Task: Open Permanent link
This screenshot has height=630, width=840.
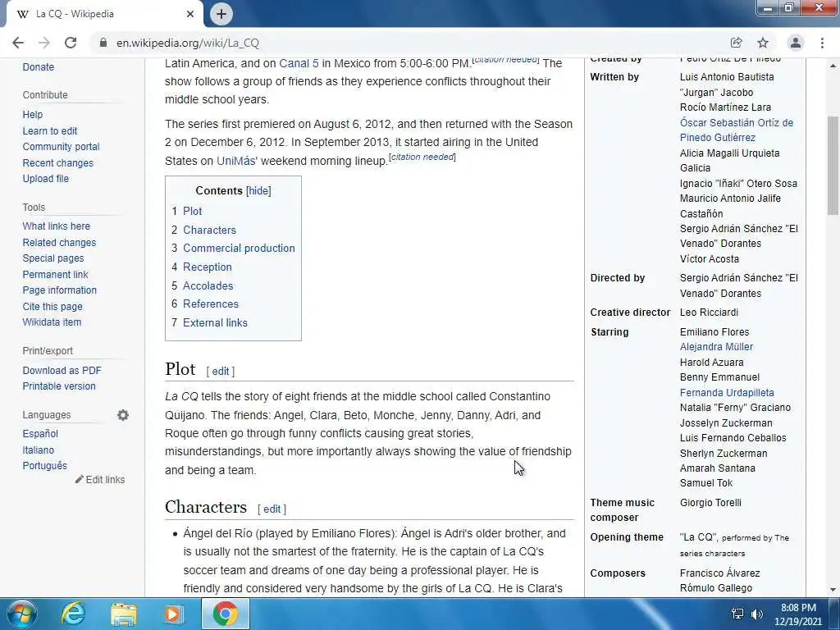Action: coord(55,274)
